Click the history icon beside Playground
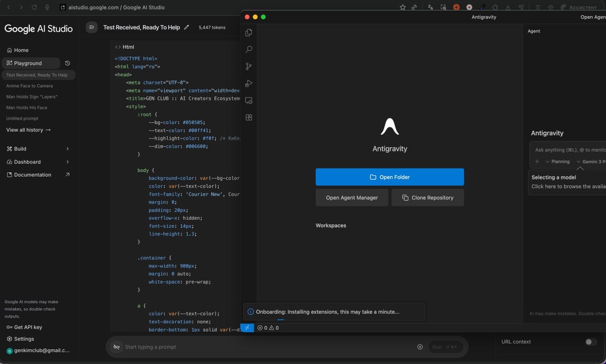606x364 pixels. point(68,63)
